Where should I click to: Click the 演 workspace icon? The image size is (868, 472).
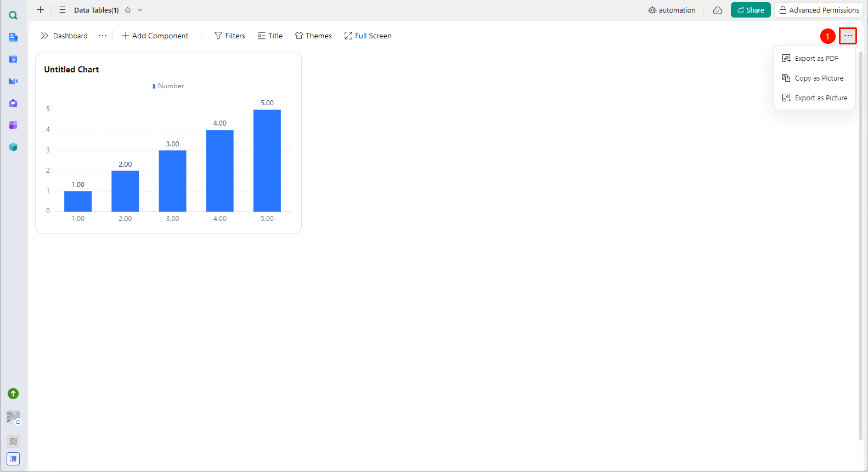click(x=13, y=459)
